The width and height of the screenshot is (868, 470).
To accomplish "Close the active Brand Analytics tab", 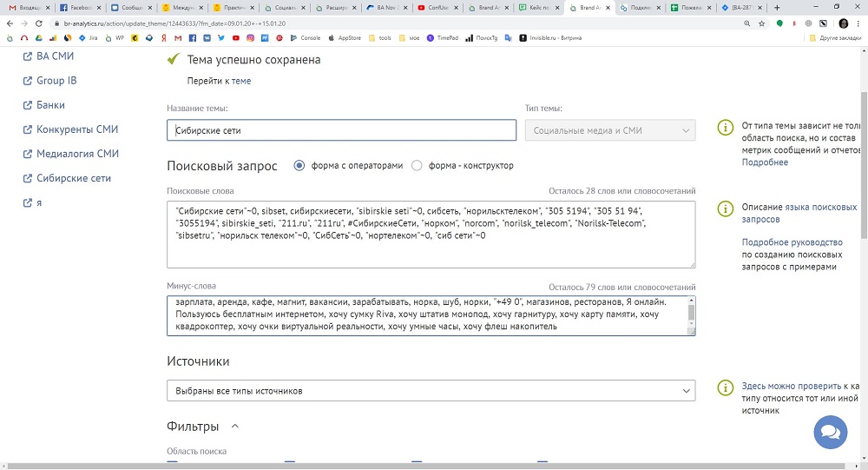I will pos(608,8).
